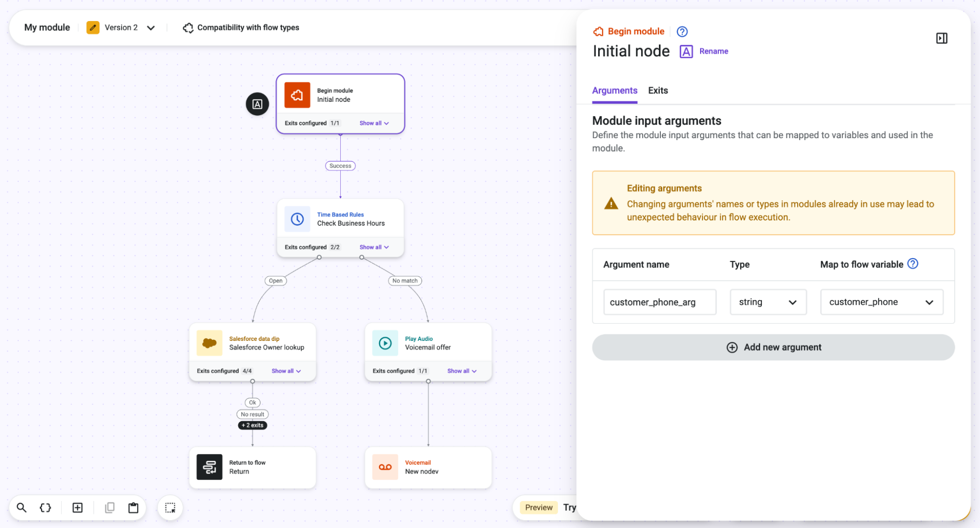Click the Ok exit label
This screenshot has height=528, width=980.
[x=252, y=403]
